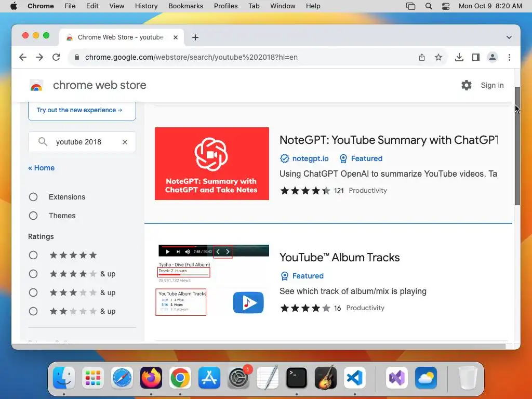Open Finder from the dock
This screenshot has width=532, height=399.
(x=64, y=378)
